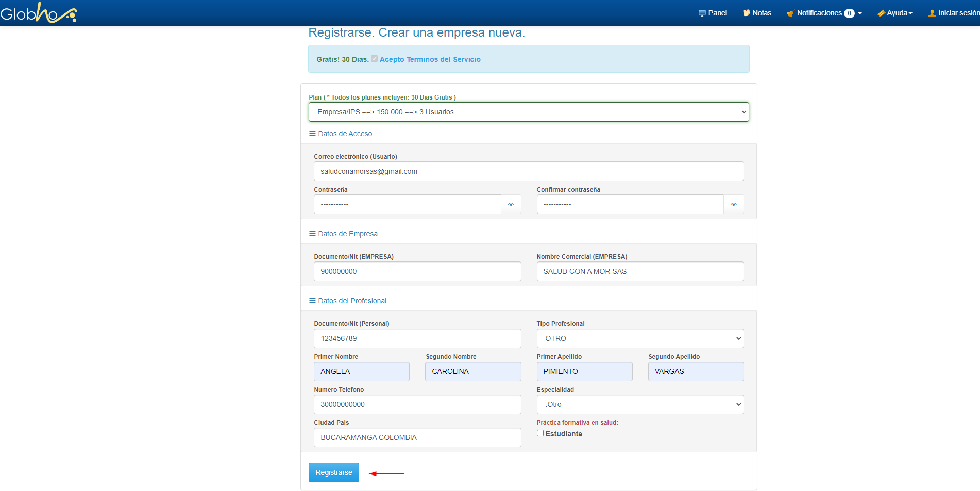
Task: Show password with Contraseña eye icon
Action: [x=511, y=204]
